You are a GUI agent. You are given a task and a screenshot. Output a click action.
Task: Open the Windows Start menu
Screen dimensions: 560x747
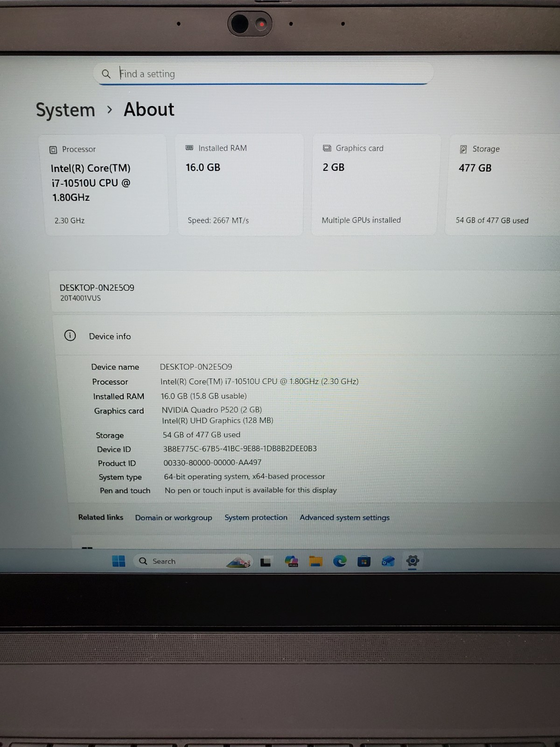(119, 561)
